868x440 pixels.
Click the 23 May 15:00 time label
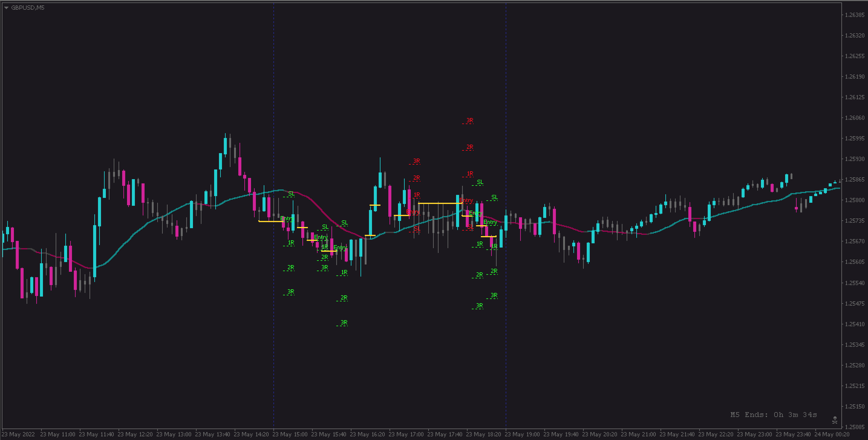pyautogui.click(x=290, y=434)
